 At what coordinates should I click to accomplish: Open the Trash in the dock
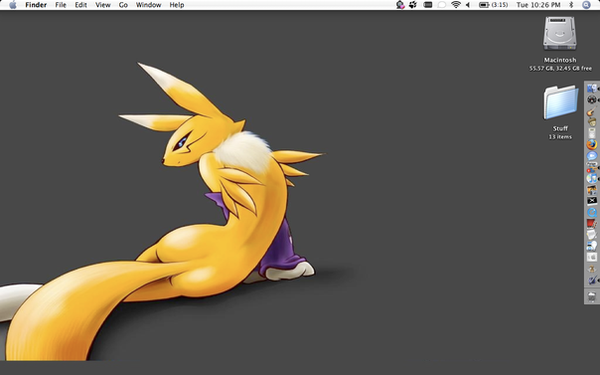(592, 297)
